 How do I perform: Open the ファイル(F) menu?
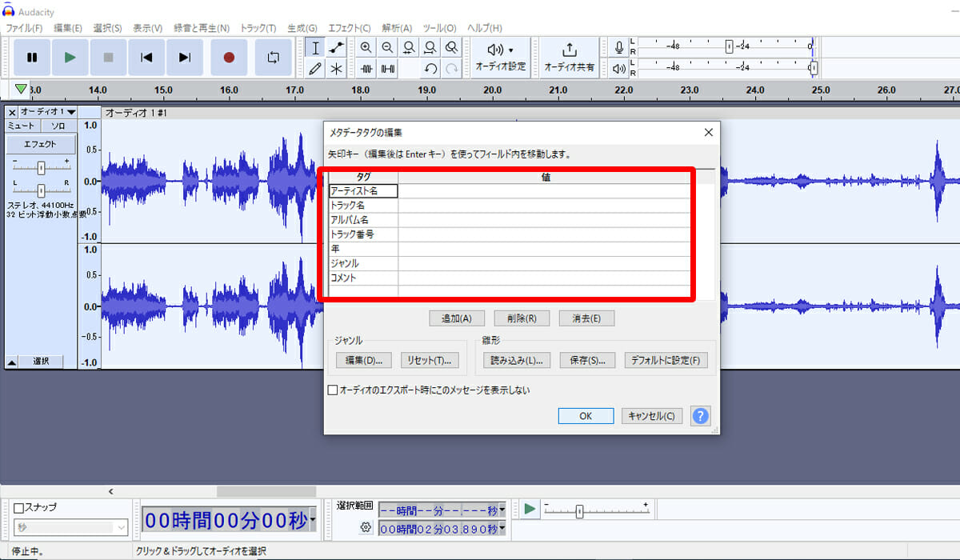point(24,28)
